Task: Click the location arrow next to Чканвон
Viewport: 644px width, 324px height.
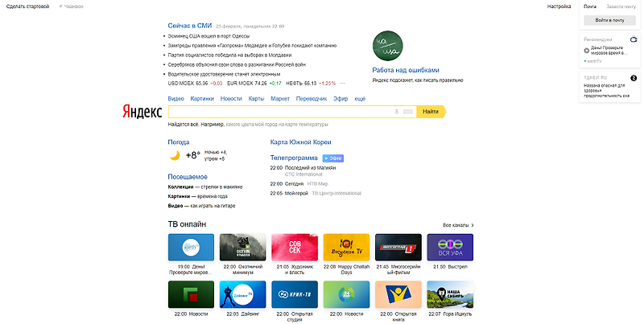Action: [x=60, y=6]
